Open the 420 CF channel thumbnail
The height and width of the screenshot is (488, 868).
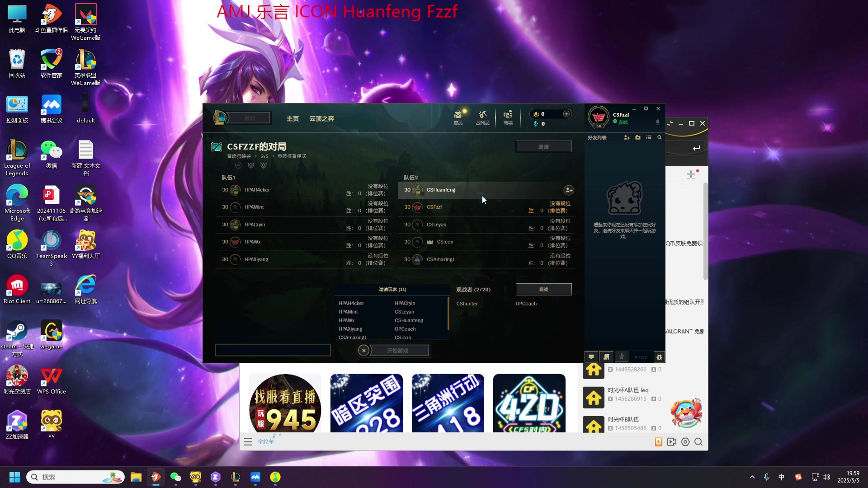(529, 403)
